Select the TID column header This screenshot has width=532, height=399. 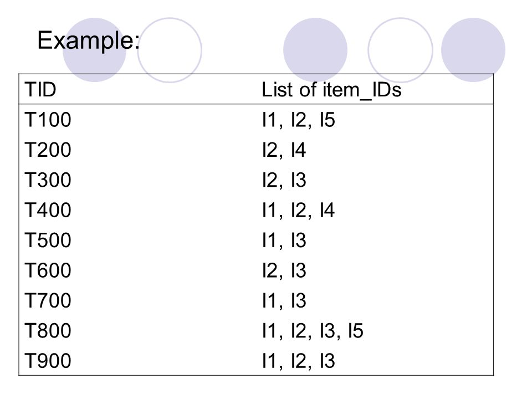[40, 90]
